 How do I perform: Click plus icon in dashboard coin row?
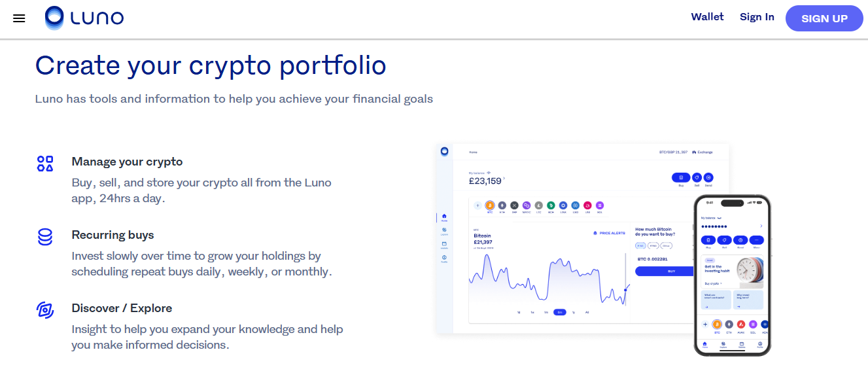click(477, 205)
